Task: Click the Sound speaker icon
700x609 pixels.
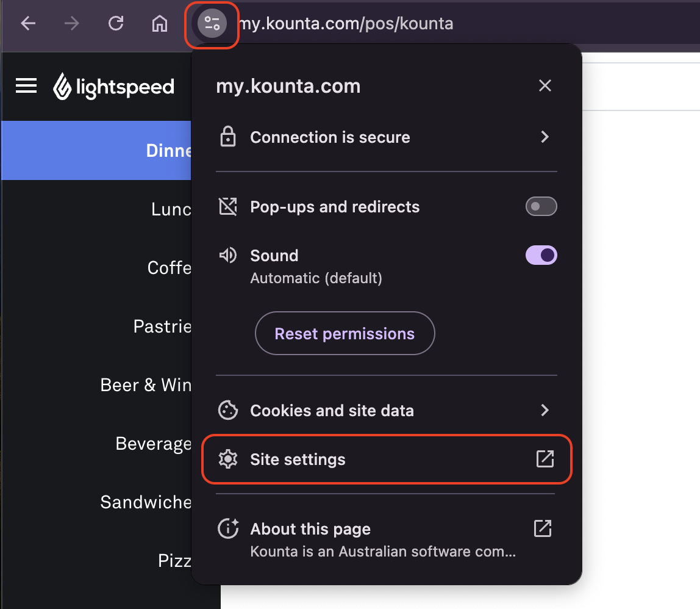Action: click(x=227, y=255)
